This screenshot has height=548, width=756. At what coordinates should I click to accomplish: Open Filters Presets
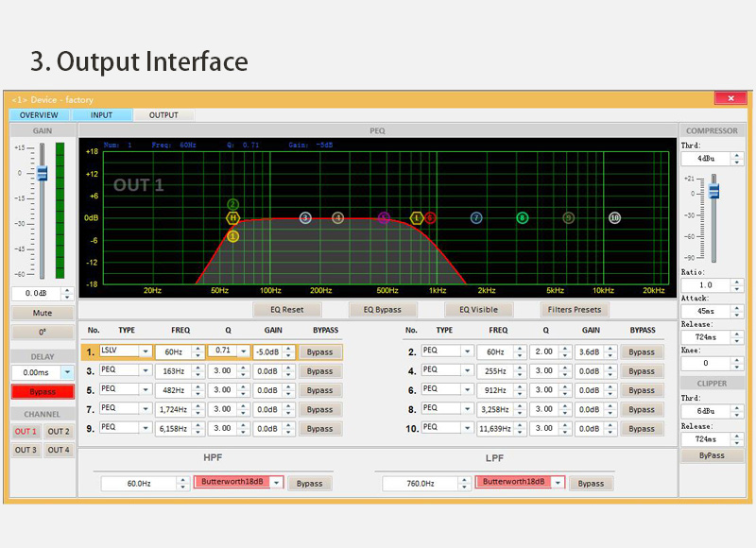576,309
